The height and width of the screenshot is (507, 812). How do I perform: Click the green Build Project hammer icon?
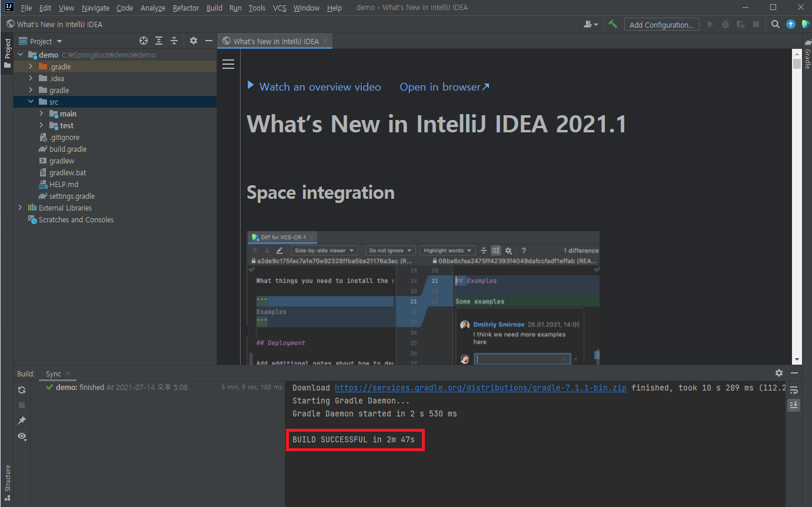[x=613, y=24]
